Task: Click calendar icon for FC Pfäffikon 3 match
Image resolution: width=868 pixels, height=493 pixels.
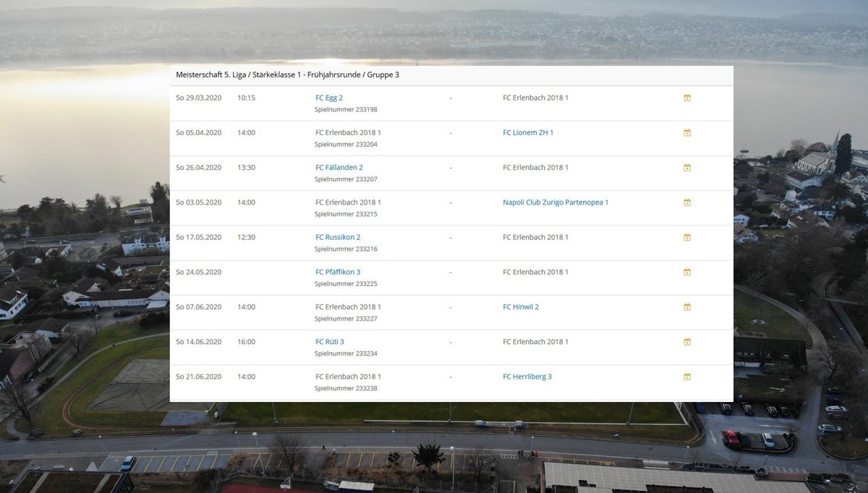Action: (687, 272)
